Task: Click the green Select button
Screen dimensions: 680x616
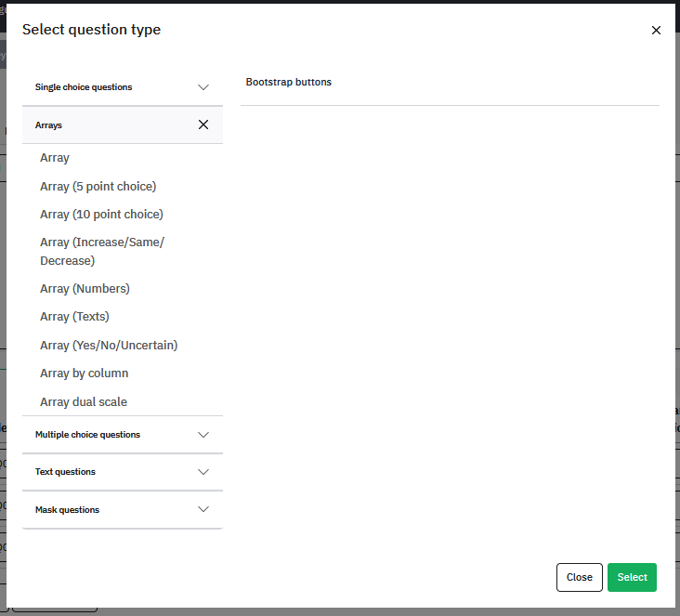Action: (632, 577)
